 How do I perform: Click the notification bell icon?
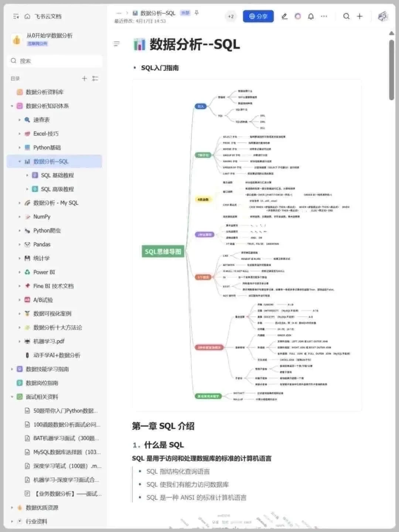pyautogui.click(x=311, y=16)
